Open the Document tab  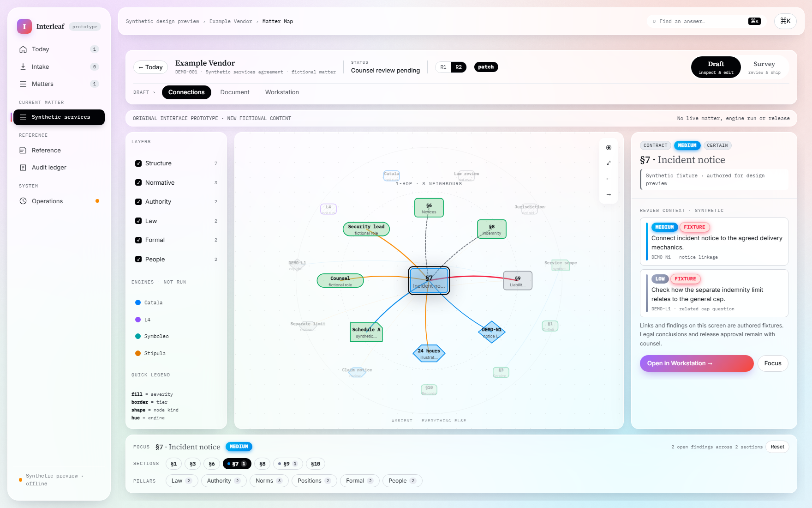click(x=235, y=92)
